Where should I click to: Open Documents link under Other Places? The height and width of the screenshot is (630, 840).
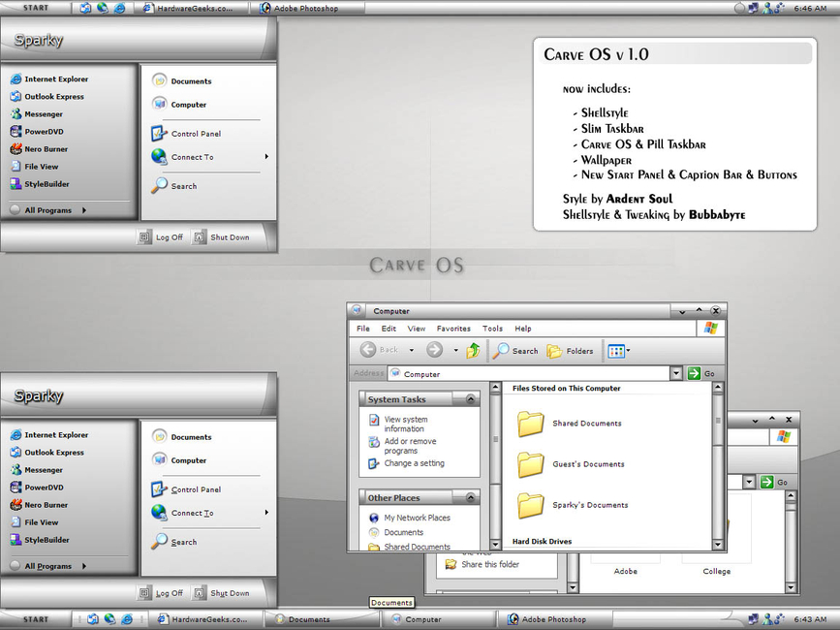point(403,532)
